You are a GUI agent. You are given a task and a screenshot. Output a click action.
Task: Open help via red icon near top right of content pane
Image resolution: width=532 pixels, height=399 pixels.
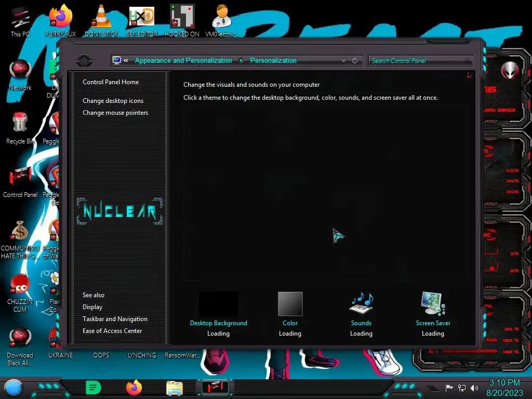pyautogui.click(x=469, y=75)
